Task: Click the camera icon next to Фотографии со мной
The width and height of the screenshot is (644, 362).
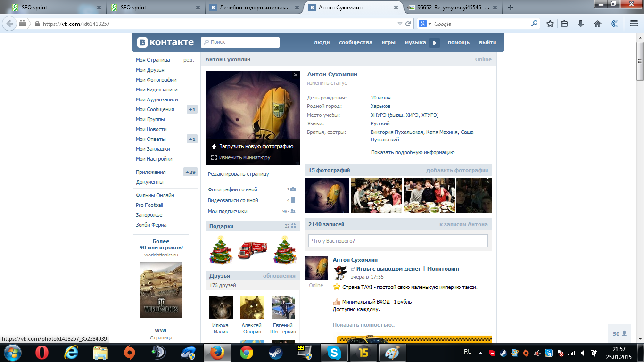Action: (293, 189)
